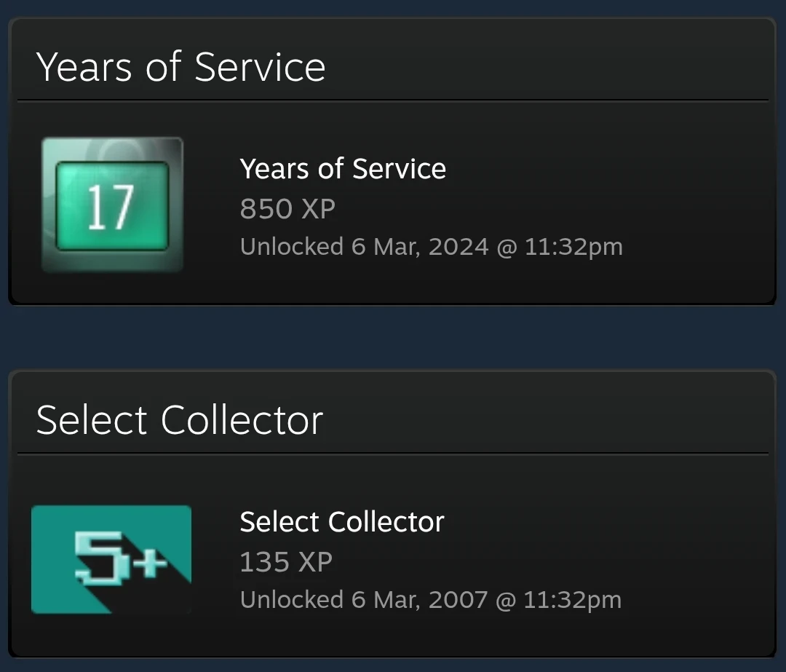
Task: Click the word "Unlocked" under 850 XP
Action: tap(291, 247)
